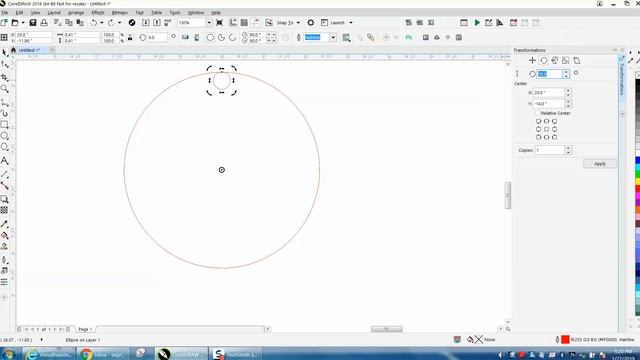
Task: Select the Color Eyedropper tool
Action: coord(4,224)
